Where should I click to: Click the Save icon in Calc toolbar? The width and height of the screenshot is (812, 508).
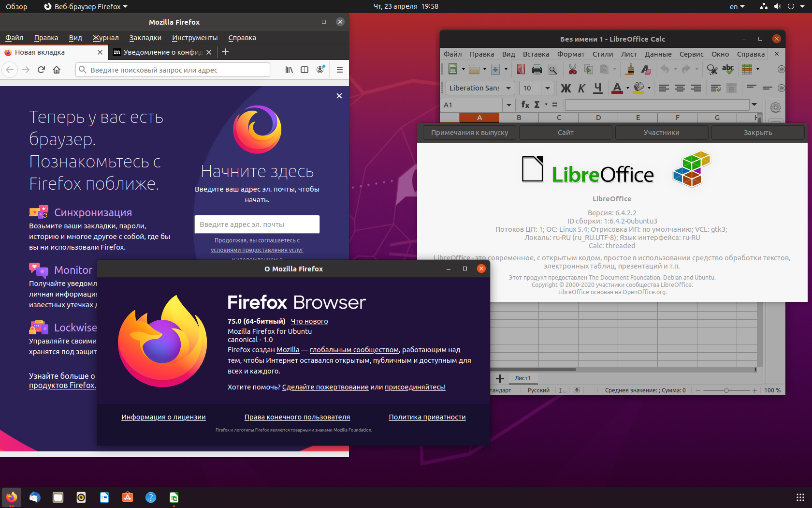click(x=495, y=69)
